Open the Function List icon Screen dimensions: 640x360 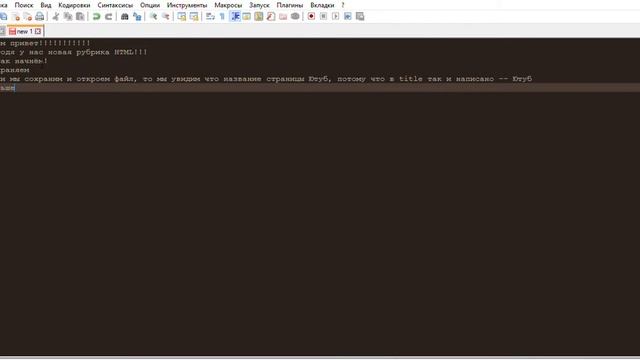(x=271, y=16)
